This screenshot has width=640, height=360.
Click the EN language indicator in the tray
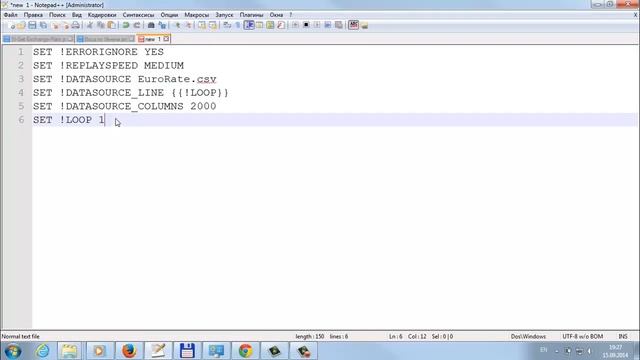click(x=544, y=350)
